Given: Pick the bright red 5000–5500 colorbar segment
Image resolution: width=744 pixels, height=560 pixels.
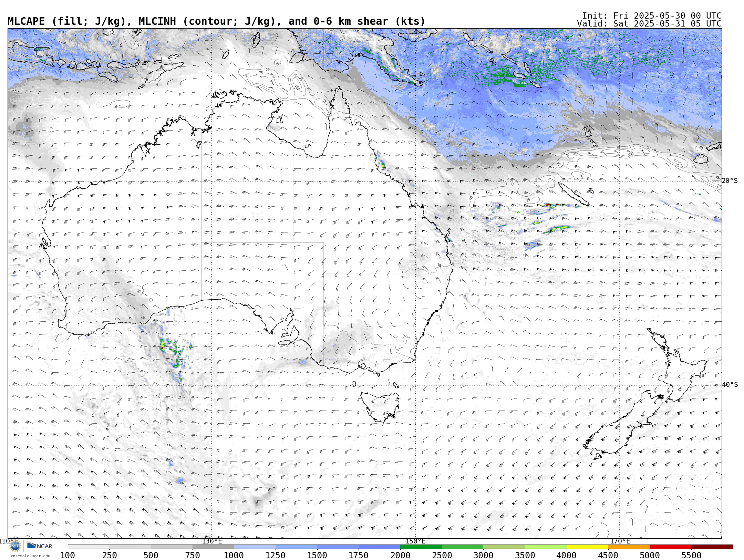Looking at the screenshot, I should pyautogui.click(x=671, y=547).
